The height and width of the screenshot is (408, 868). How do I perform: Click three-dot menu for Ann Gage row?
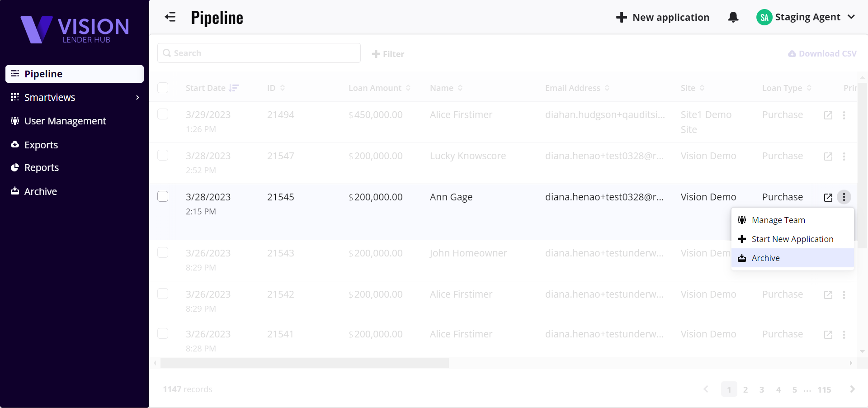(844, 197)
